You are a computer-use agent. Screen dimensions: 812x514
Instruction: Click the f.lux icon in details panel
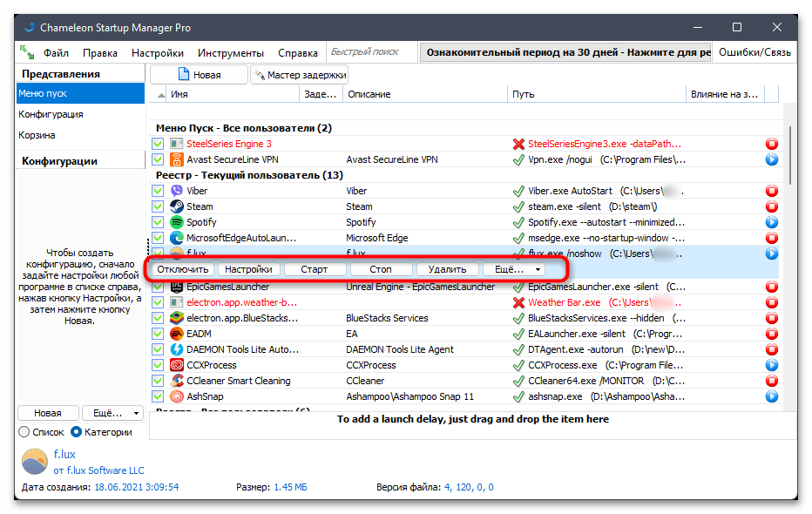click(34, 462)
